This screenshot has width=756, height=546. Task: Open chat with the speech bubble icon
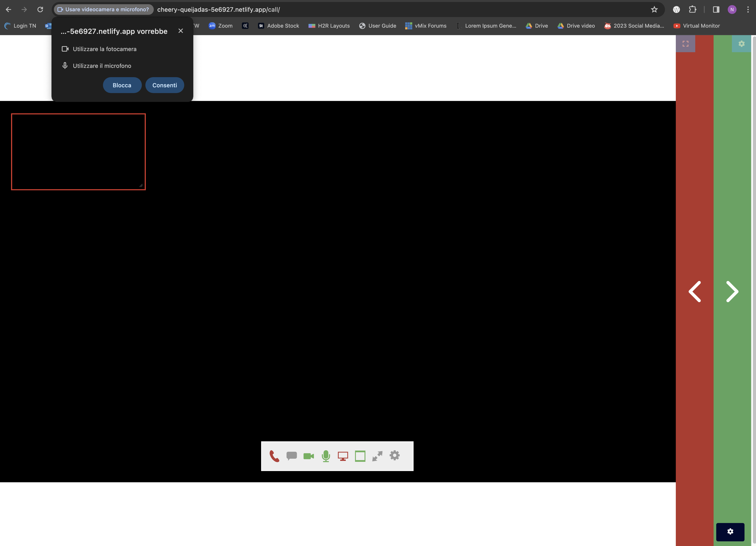point(291,456)
